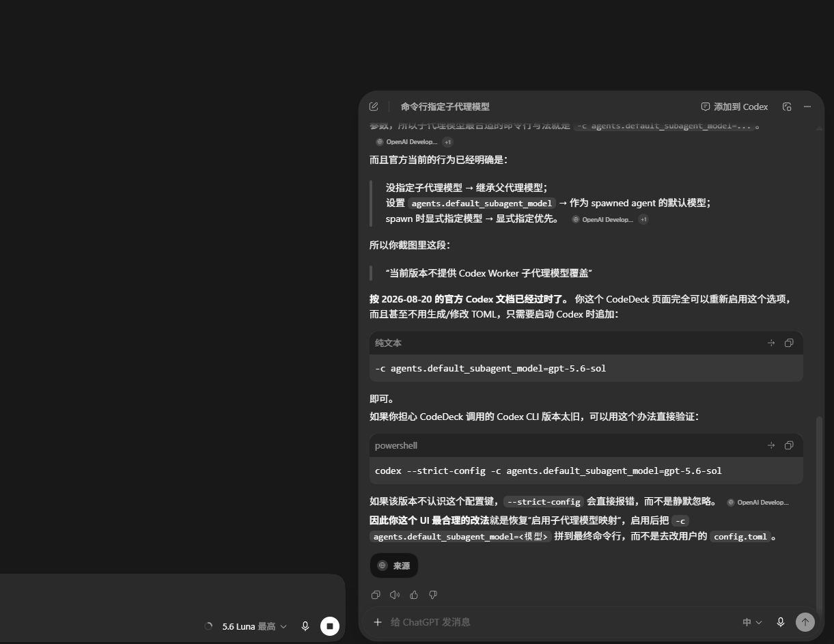Viewport: 834px width, 644px height.
Task: Open the 中 language dropdown
Action: coord(752,622)
